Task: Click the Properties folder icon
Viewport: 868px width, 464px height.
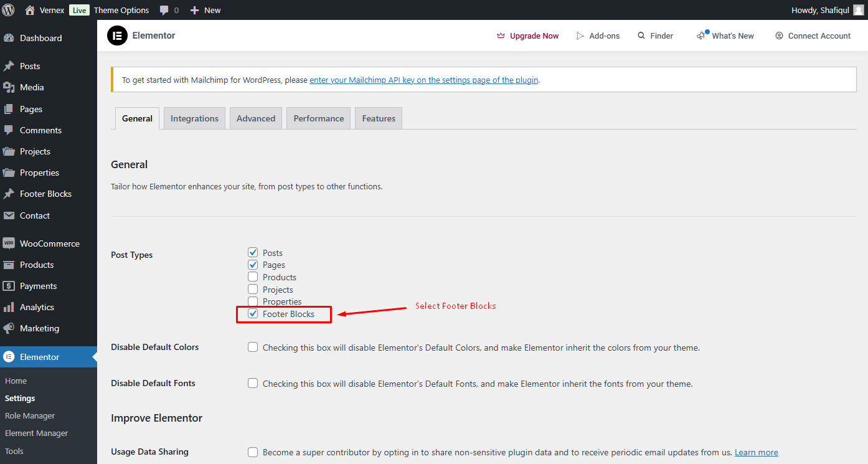Action: (9, 173)
